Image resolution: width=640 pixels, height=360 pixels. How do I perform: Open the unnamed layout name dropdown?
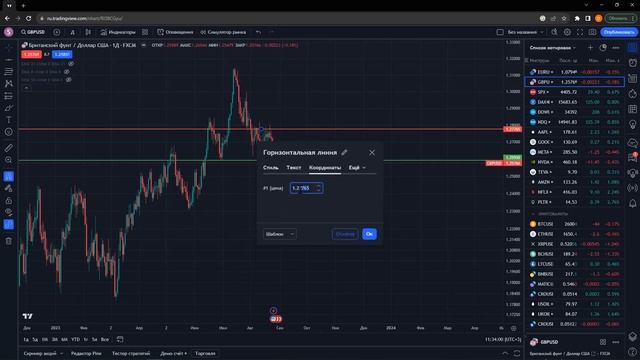tap(526, 32)
